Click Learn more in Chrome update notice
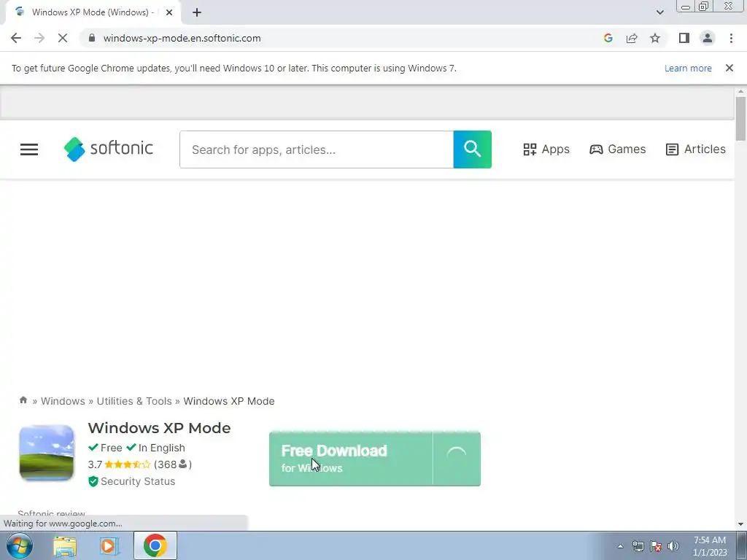The height and width of the screenshot is (560, 747). [688, 68]
